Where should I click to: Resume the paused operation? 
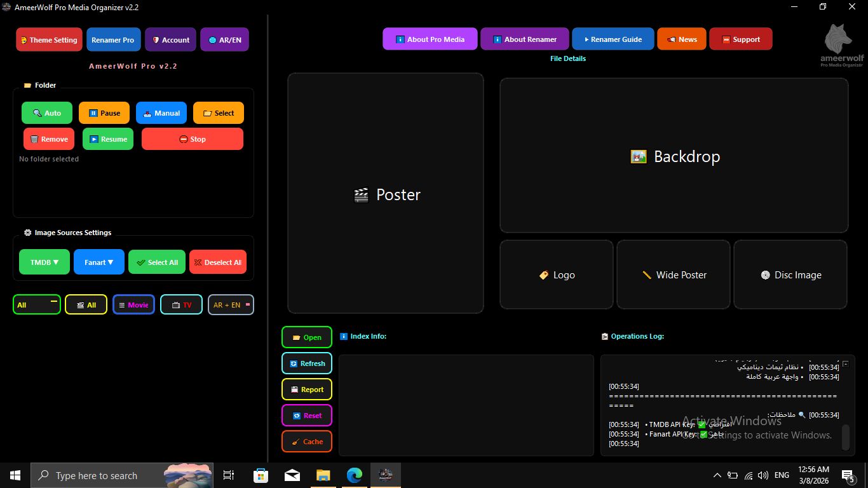tap(108, 139)
